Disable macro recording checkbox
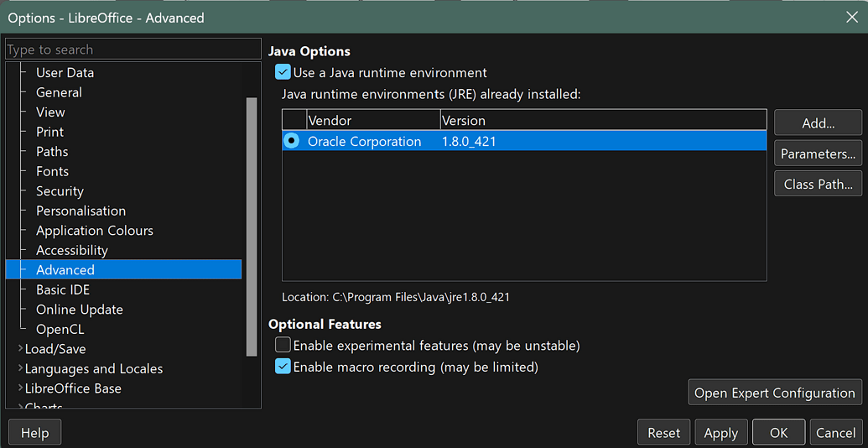Screen dimensions: 868x448 tap(283, 366)
